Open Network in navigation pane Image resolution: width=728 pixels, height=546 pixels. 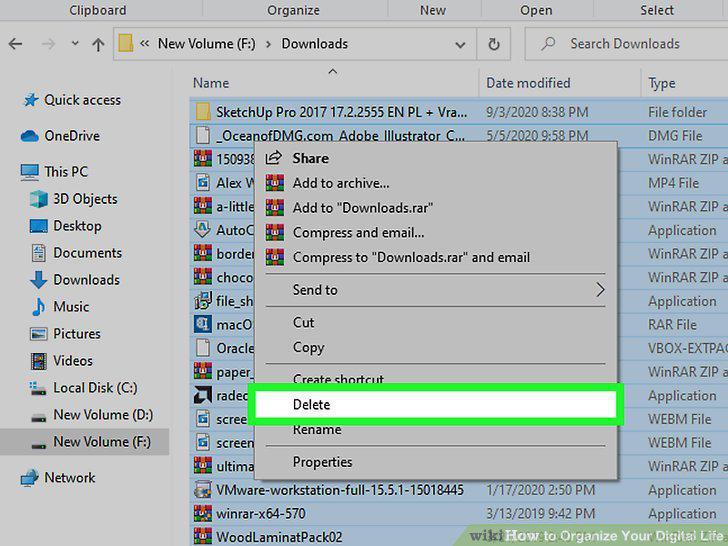coord(70,477)
